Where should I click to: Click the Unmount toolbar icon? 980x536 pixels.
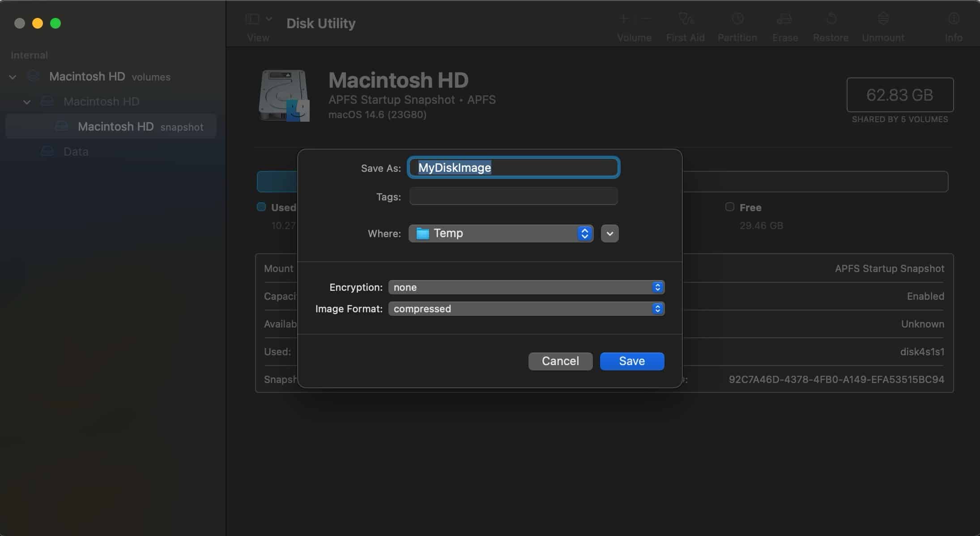coord(883,19)
